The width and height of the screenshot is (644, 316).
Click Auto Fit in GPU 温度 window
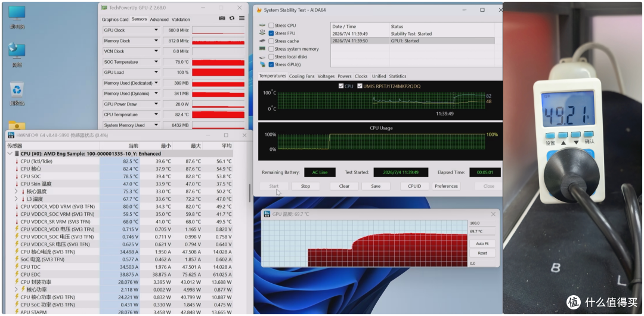(482, 244)
